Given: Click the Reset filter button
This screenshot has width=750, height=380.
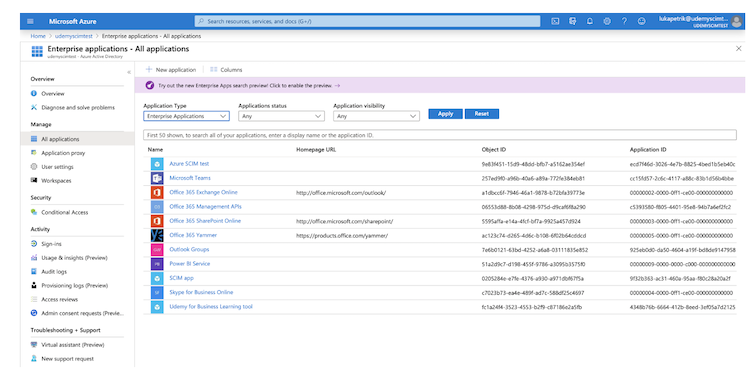Looking at the screenshot, I should (482, 114).
